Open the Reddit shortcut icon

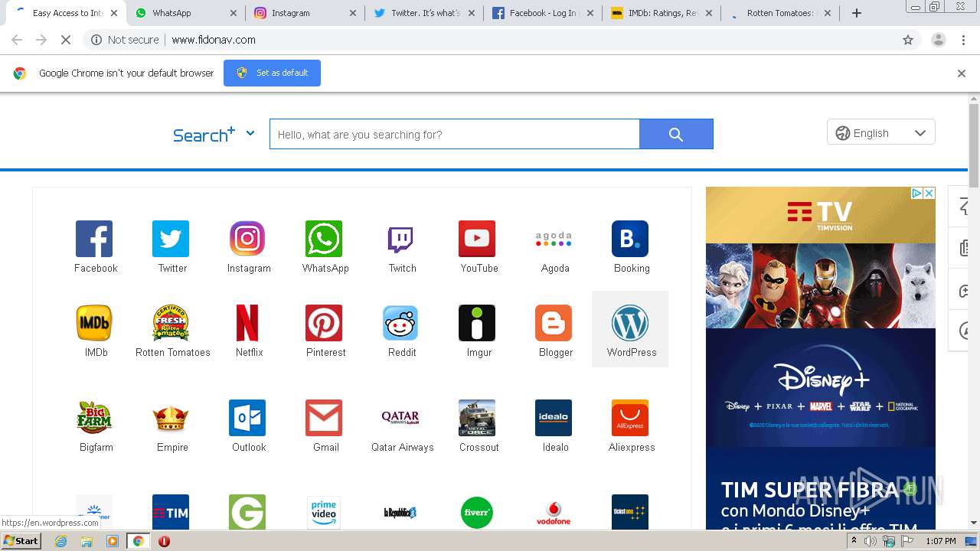[400, 323]
